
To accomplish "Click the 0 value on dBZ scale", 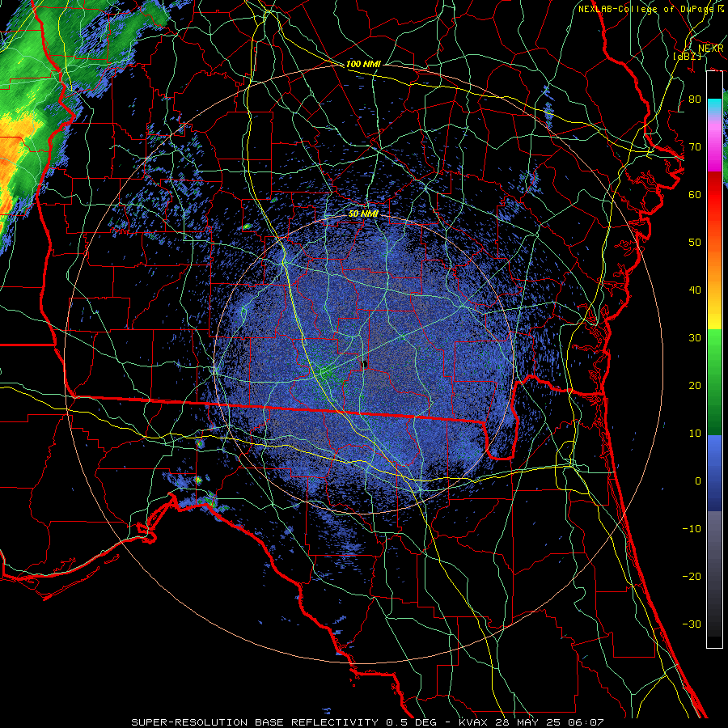I will pos(698,481).
